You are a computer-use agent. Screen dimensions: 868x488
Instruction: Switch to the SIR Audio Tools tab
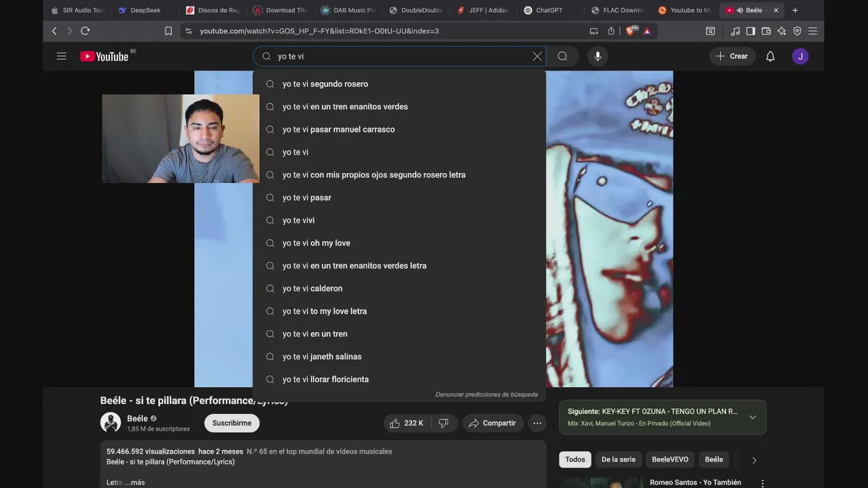(77, 10)
